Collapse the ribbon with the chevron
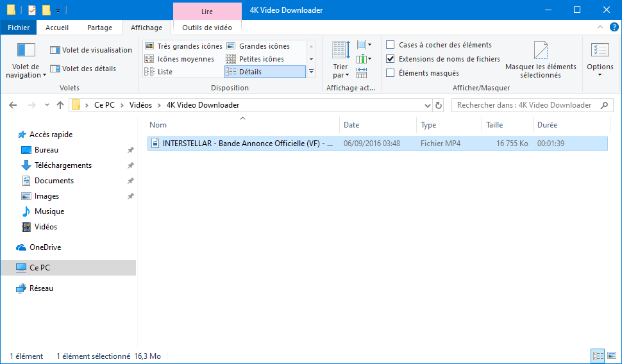 (600, 28)
